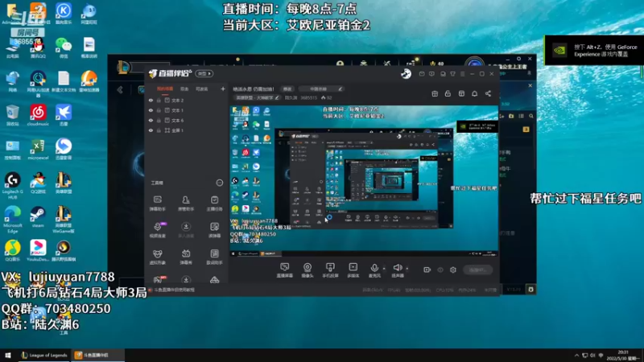This screenshot has width=644, height=362.
Task: Open the mail envelope icon in title bar
Action: tap(422, 74)
